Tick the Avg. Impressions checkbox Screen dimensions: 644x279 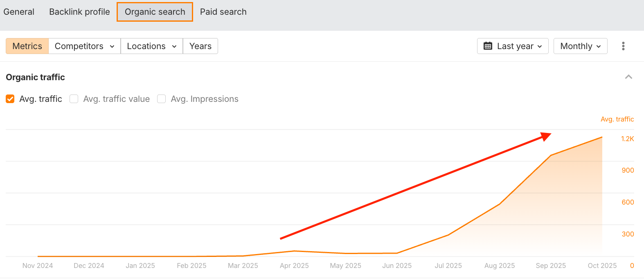(x=162, y=99)
